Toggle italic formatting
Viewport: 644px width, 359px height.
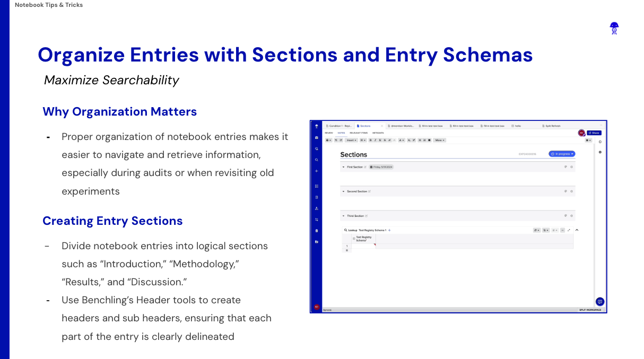point(375,140)
